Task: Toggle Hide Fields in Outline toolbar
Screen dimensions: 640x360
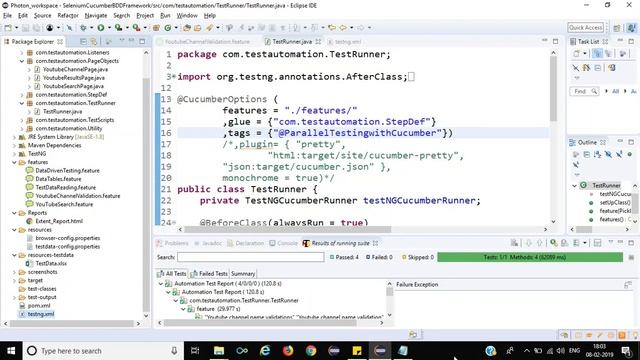Action: [608, 154]
